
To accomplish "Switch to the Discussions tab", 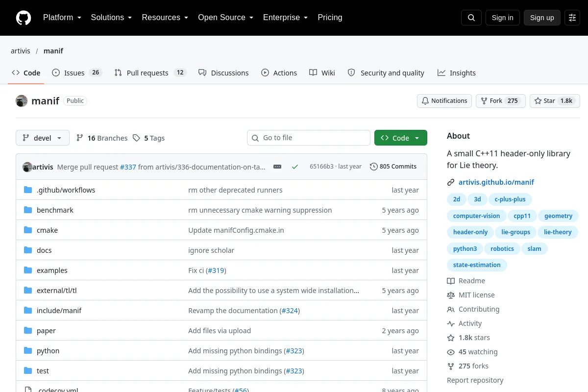I will (223, 73).
